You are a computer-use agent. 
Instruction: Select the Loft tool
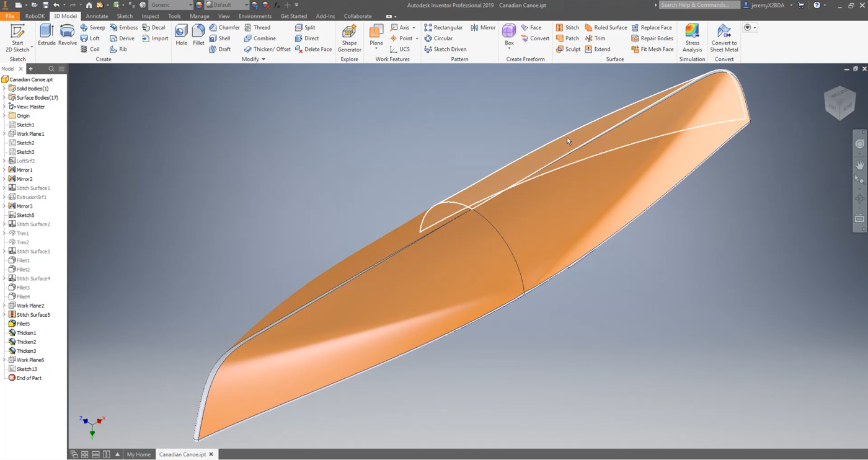coord(91,38)
